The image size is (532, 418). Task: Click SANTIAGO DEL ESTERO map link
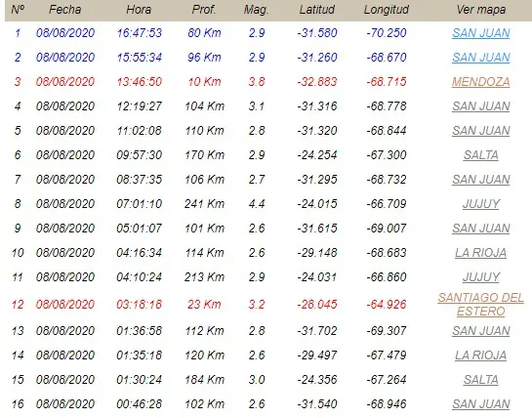click(481, 305)
